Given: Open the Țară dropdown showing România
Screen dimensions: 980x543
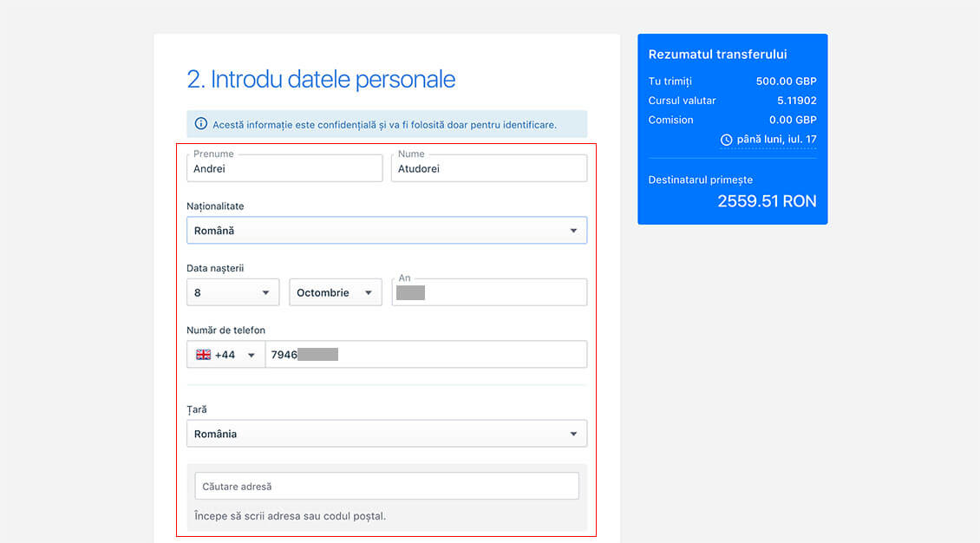Looking at the screenshot, I should (387, 434).
